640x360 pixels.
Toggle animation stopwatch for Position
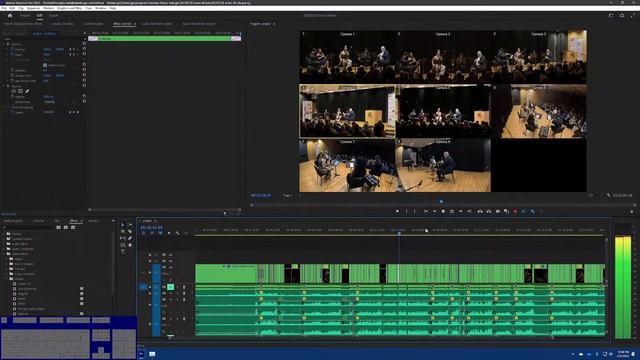(12, 49)
